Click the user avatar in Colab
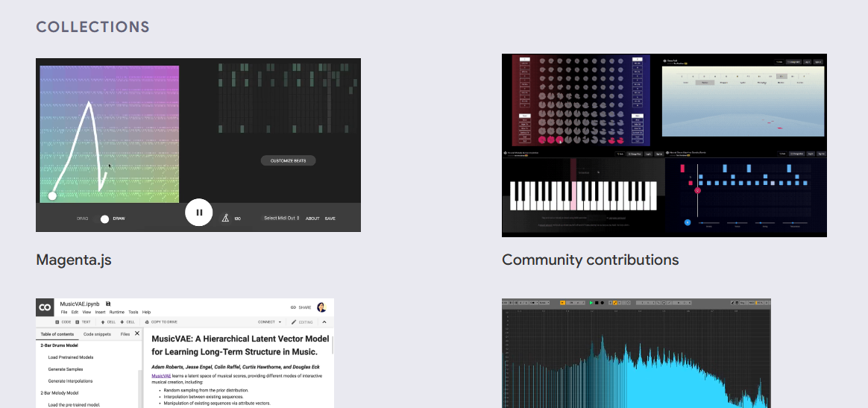 321,307
